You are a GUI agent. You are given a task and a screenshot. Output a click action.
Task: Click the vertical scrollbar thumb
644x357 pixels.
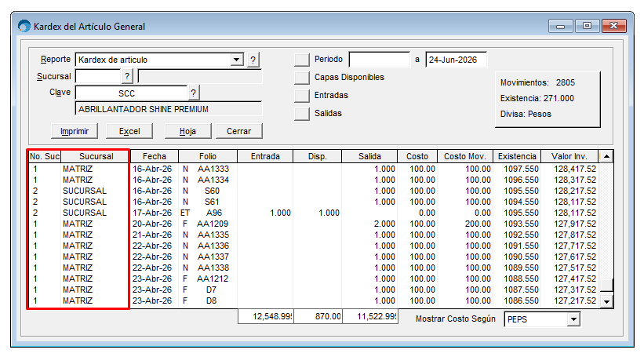(x=606, y=285)
